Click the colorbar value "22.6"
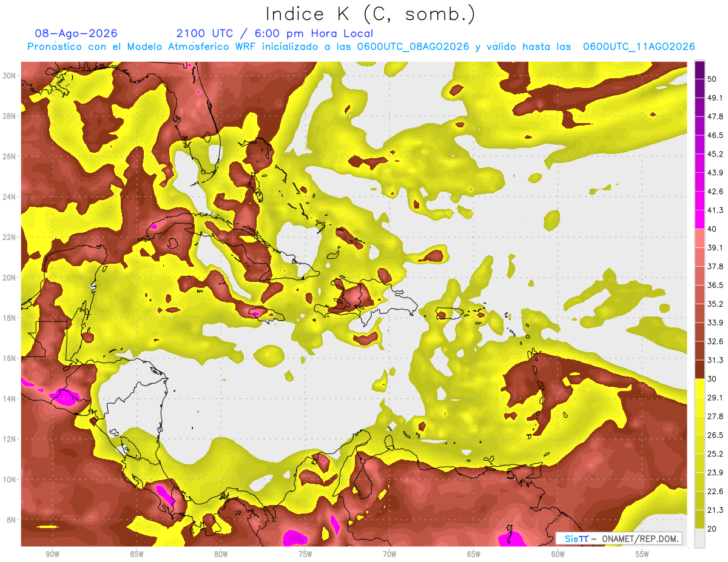 coord(716,492)
